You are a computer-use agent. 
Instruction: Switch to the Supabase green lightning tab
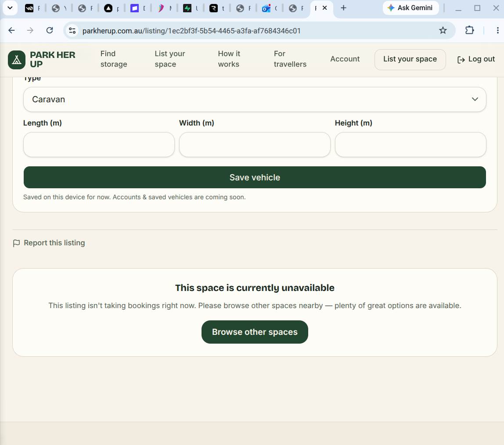(187, 8)
